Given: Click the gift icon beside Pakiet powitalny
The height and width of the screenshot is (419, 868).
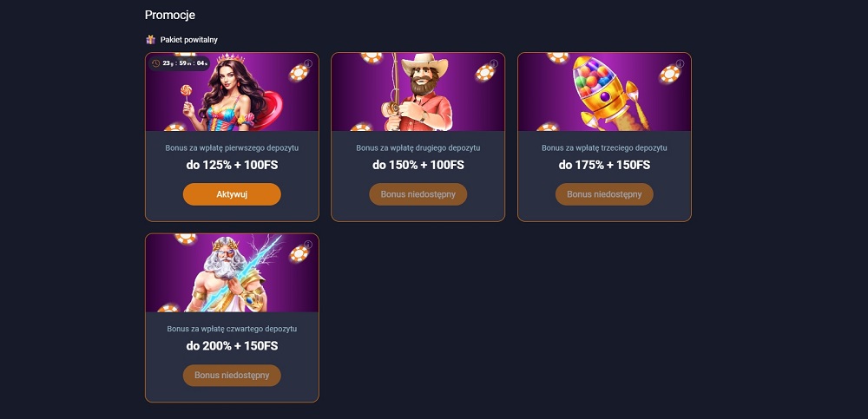Looking at the screenshot, I should [x=150, y=40].
